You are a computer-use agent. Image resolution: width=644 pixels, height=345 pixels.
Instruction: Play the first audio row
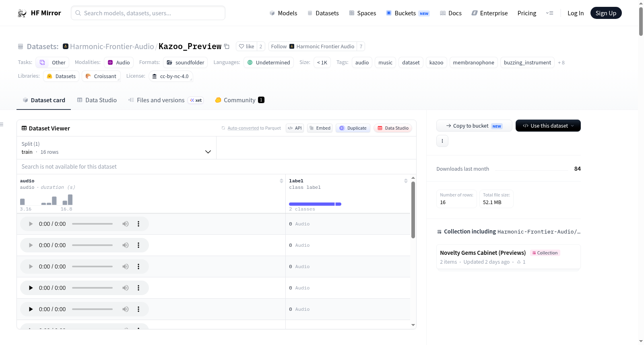[31, 224]
